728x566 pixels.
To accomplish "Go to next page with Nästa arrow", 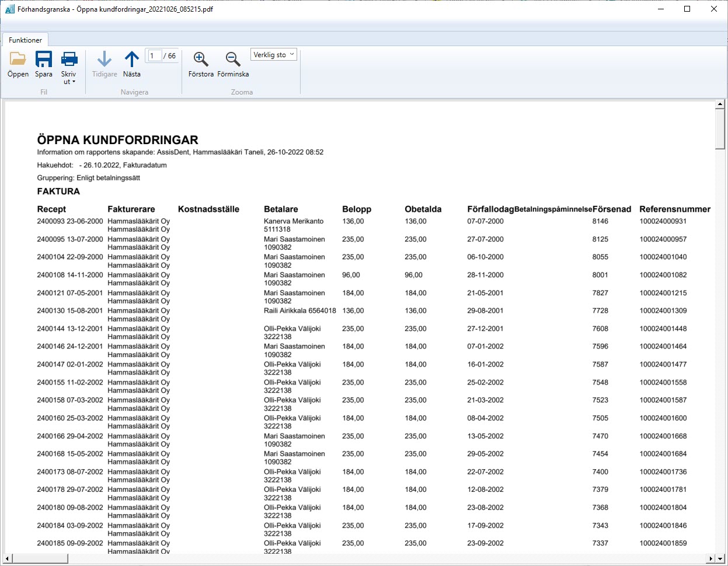I will click(132, 60).
